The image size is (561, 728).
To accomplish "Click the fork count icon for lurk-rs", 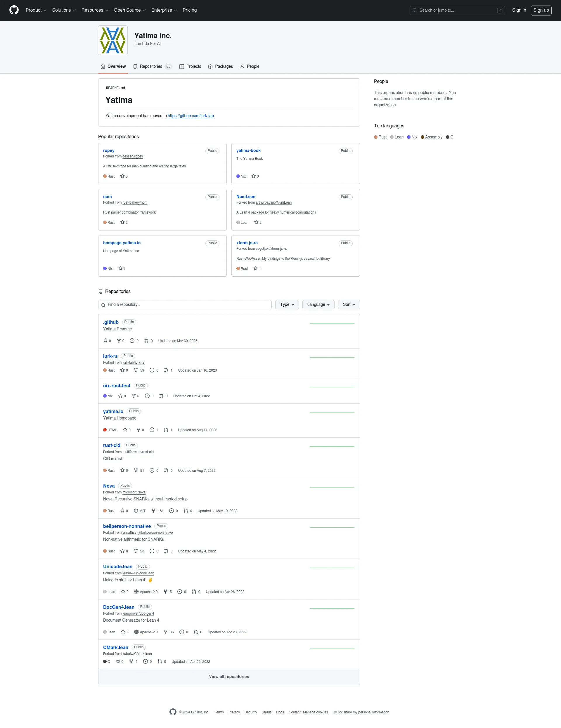I will [136, 370].
